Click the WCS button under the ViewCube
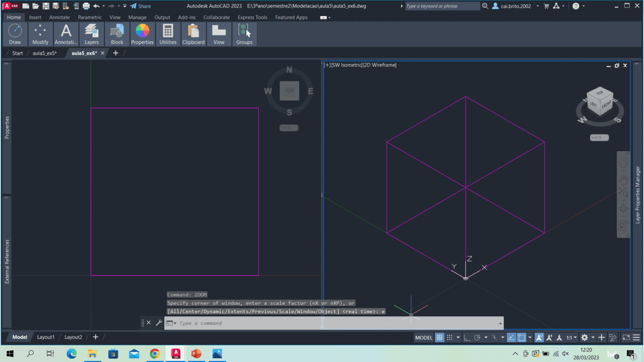644x362 pixels. click(x=599, y=138)
